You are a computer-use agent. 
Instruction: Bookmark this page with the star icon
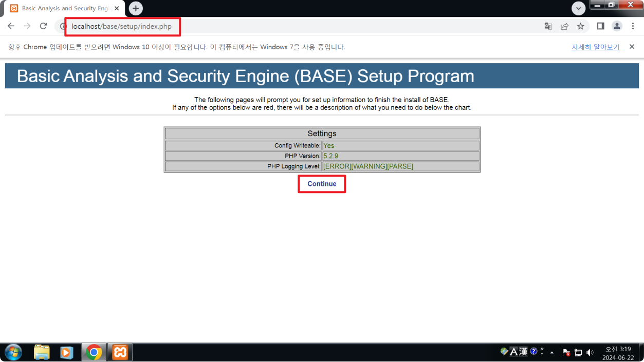581,26
